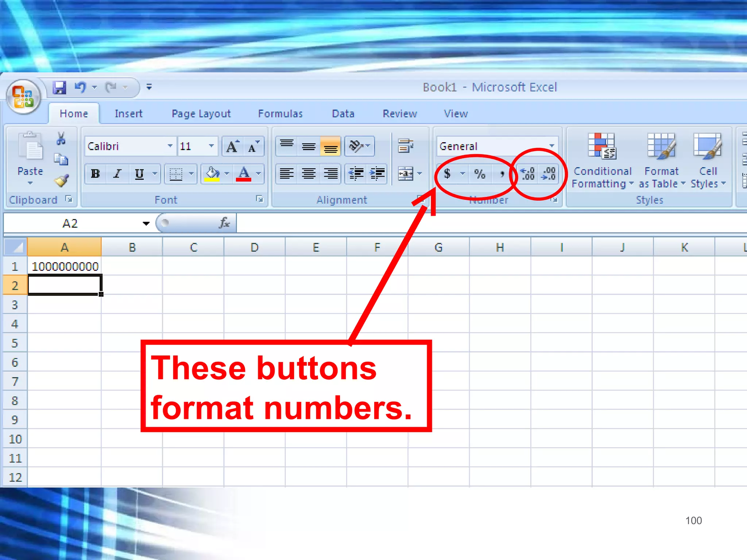Open the Page Layout tab
747x560 pixels.
coord(201,114)
